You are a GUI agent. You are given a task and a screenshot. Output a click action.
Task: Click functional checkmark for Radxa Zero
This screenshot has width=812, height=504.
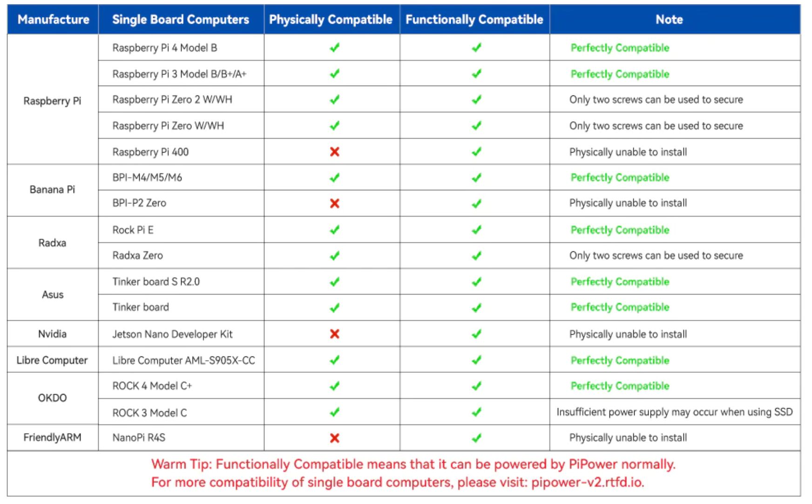tap(476, 255)
